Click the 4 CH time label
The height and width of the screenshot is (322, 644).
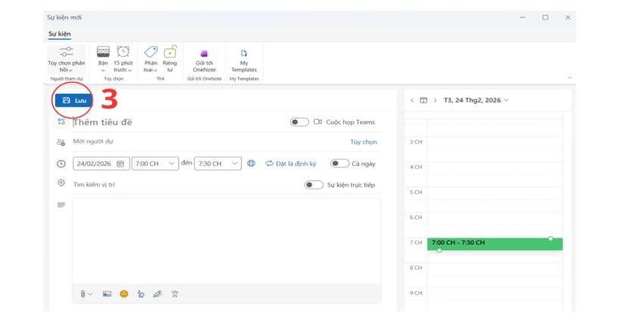pos(416,167)
